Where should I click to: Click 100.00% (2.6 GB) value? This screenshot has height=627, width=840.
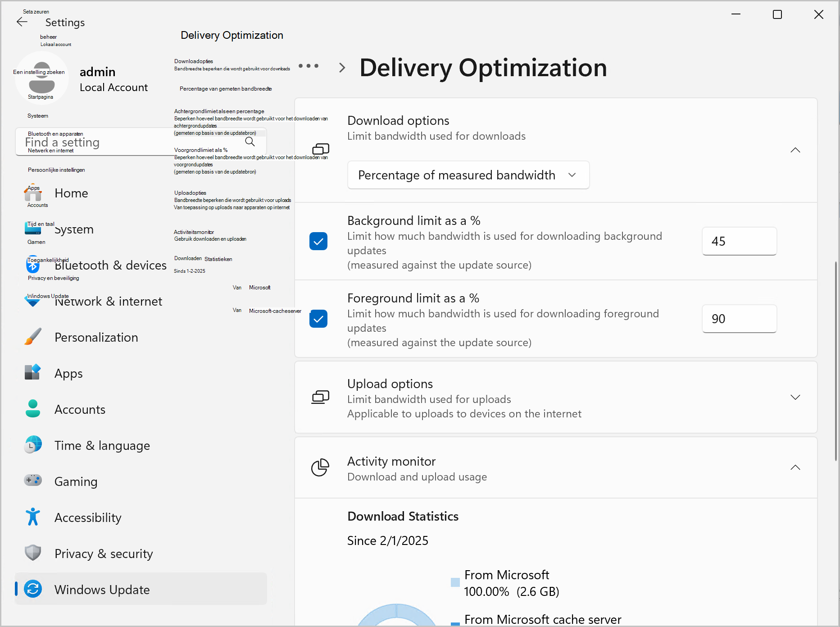512,591
